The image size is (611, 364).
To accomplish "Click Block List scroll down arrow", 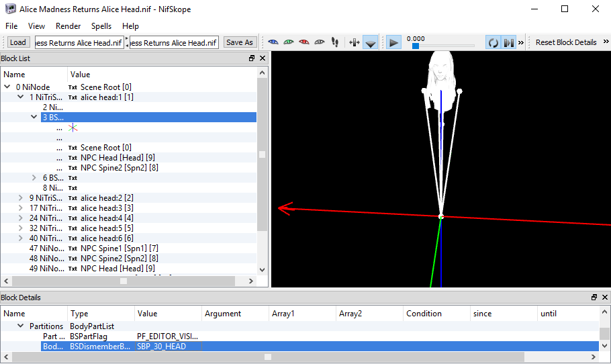I will point(263,270).
